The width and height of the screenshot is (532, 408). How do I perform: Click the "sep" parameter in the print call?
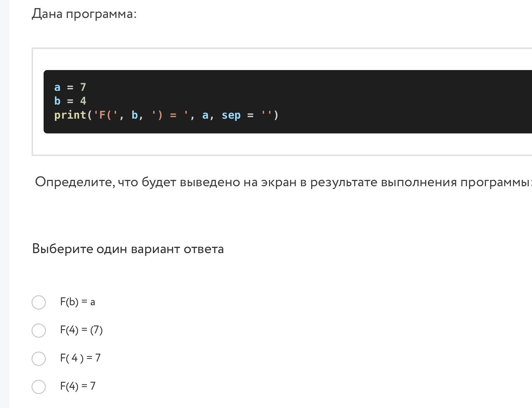point(231,115)
